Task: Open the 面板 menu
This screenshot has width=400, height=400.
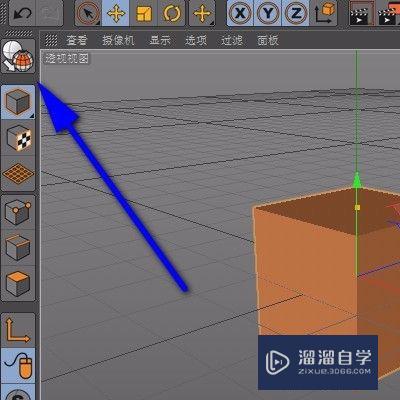Action: pos(268,40)
